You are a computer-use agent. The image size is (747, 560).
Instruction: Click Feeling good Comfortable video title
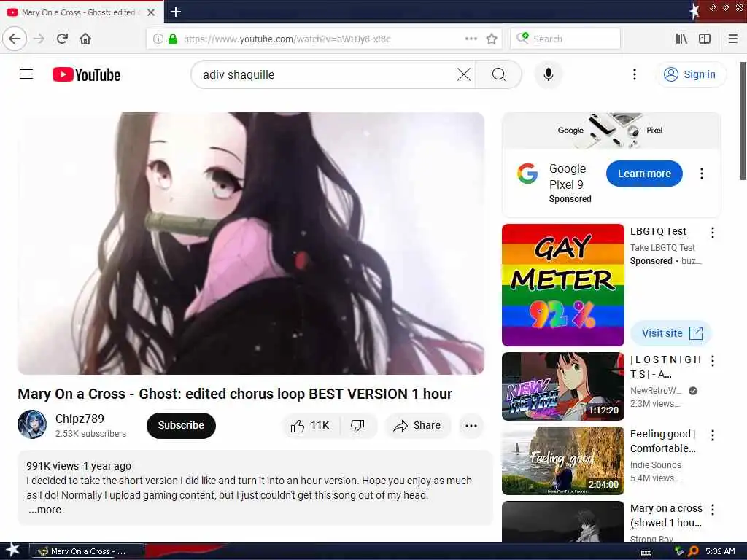(662, 441)
